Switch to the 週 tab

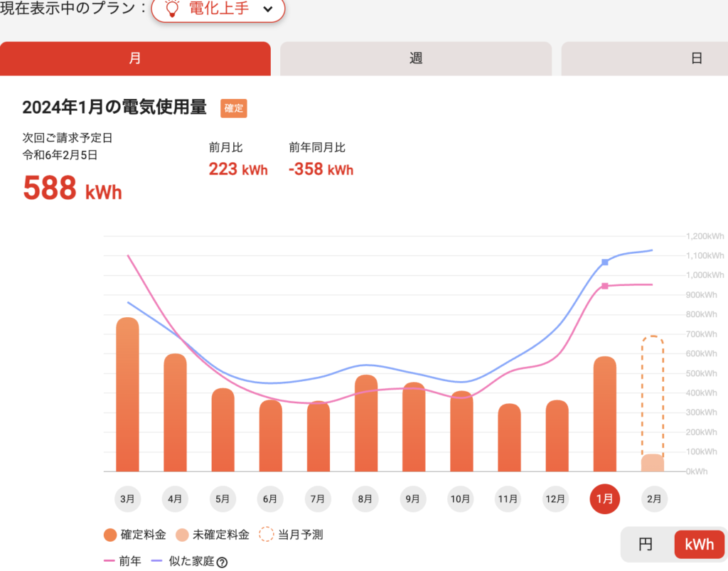[416, 58]
